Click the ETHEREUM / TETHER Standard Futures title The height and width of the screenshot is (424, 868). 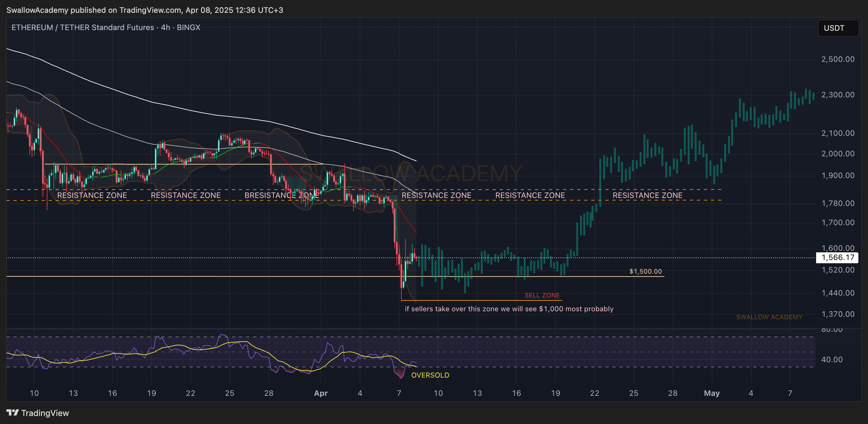83,27
